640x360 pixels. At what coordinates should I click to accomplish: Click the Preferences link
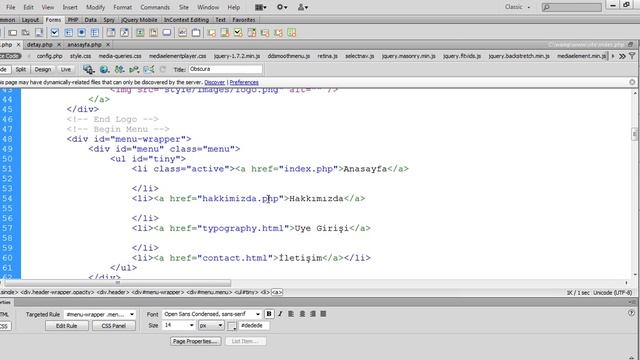244,82
